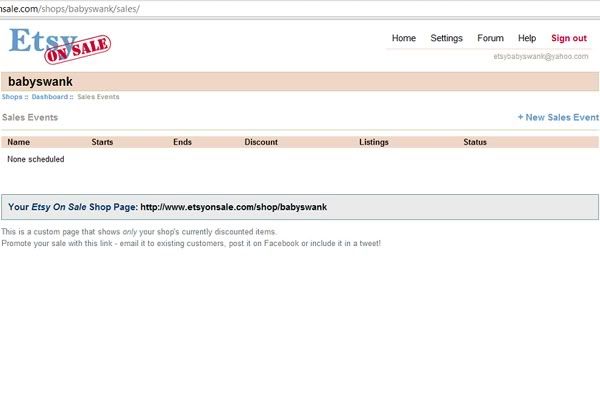Click the Discount column header

pos(261,142)
